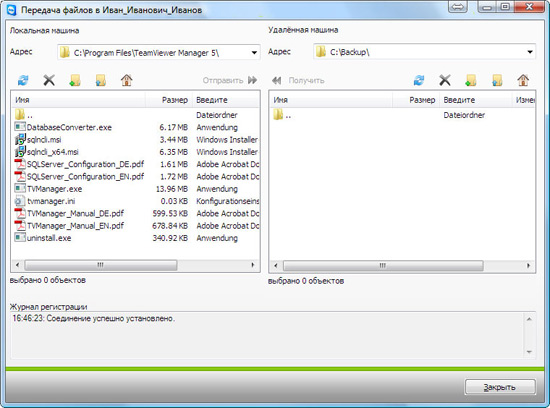Viewport: 550px width, 408px height.
Task: Click the TeamViewer icon in title bar
Action: (12, 10)
